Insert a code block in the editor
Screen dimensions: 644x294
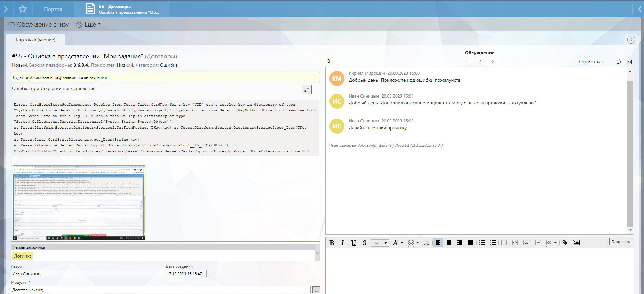515,243
